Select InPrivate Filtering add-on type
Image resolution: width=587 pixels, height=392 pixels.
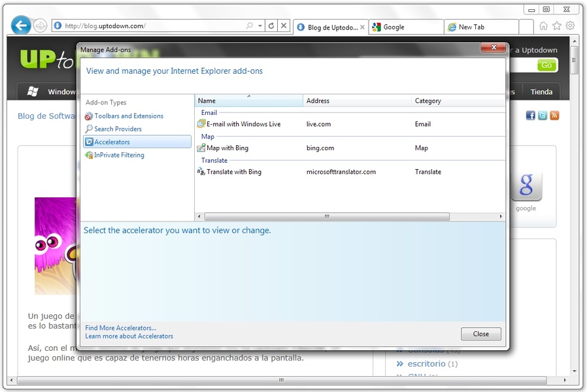tap(118, 155)
